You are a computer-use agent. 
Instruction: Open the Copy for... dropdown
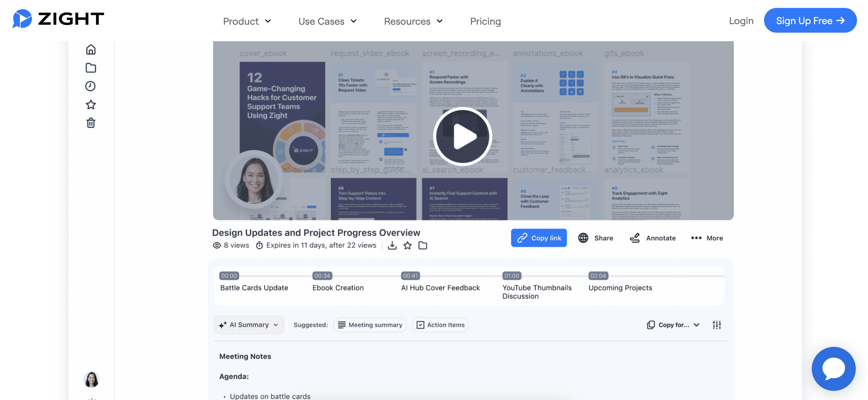pyautogui.click(x=673, y=325)
